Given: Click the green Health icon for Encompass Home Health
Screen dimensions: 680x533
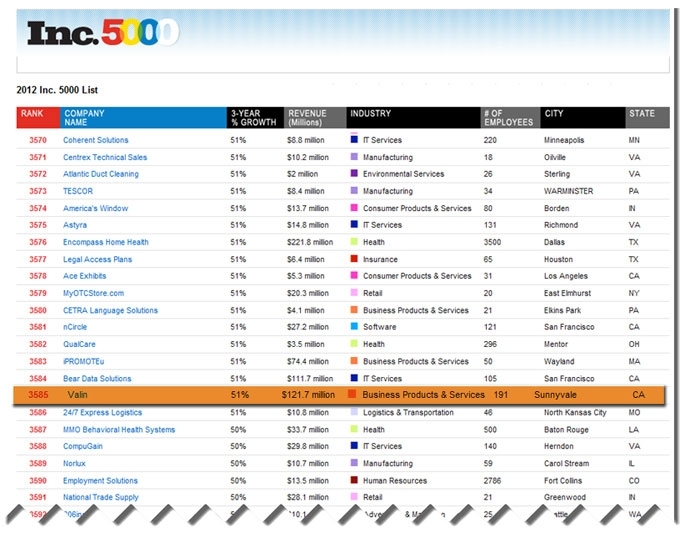Looking at the screenshot, I should pyautogui.click(x=354, y=242).
